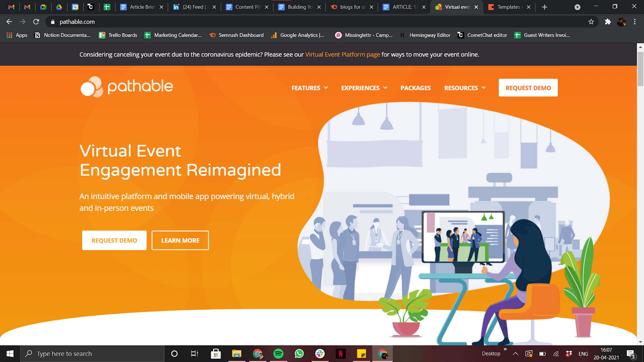Open a new browser tab

click(545, 7)
